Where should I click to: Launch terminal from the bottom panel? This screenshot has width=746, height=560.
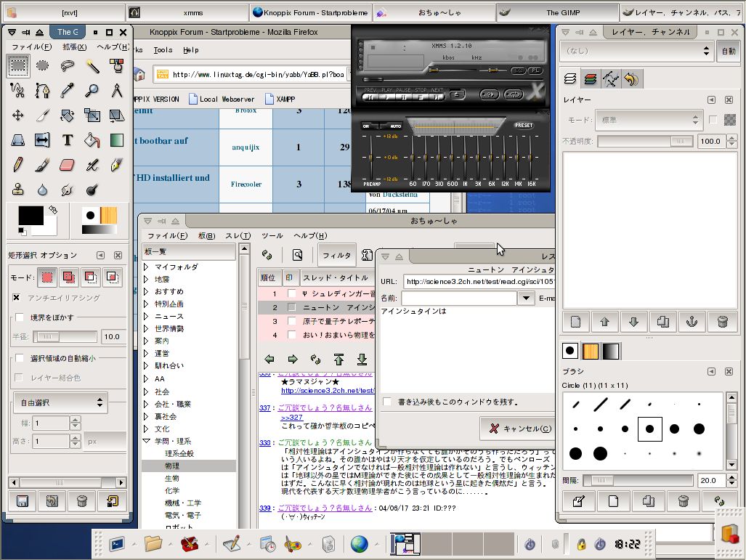click(117, 543)
